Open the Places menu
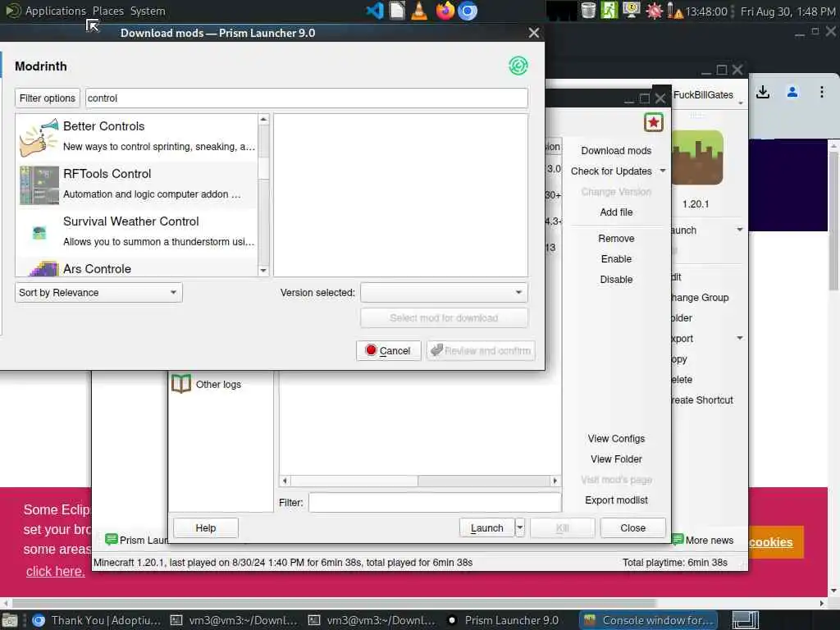This screenshot has height=630, width=840. click(x=107, y=11)
